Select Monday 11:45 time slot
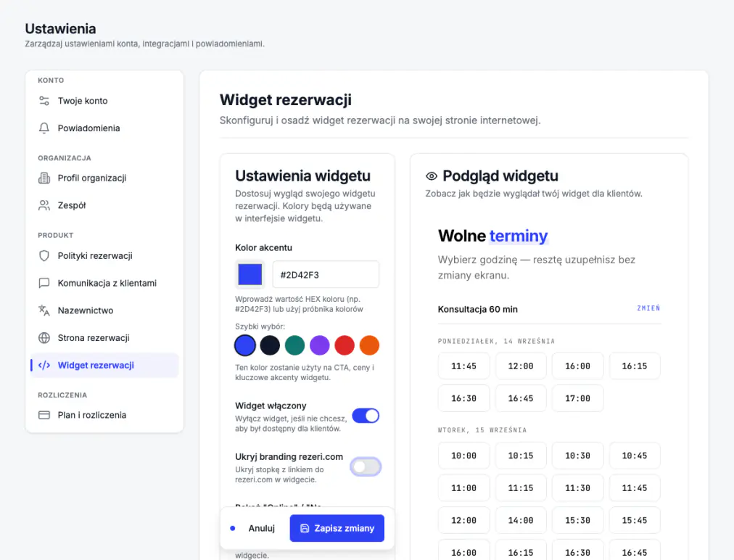734x560 pixels. [464, 366]
